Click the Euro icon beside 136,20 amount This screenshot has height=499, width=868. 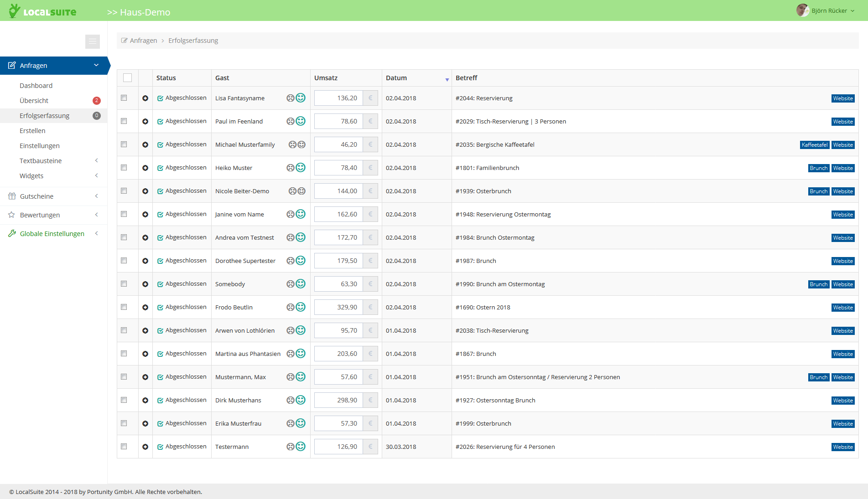coord(370,98)
